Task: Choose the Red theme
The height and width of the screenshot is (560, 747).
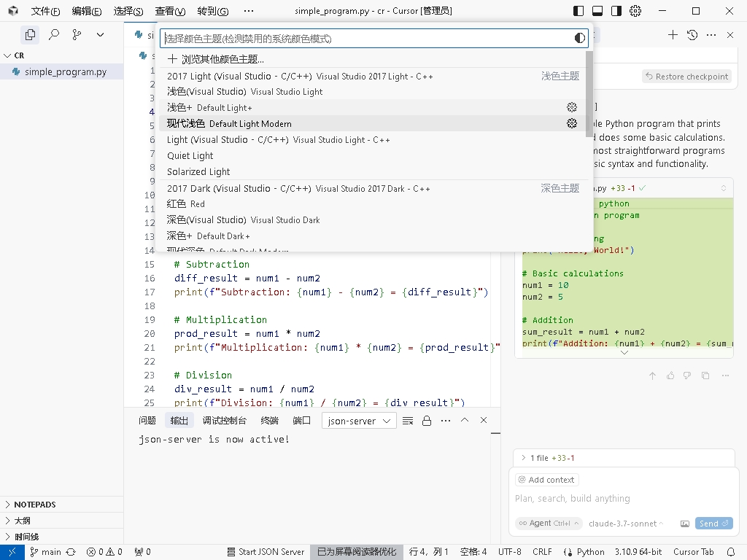Action: 373,204
